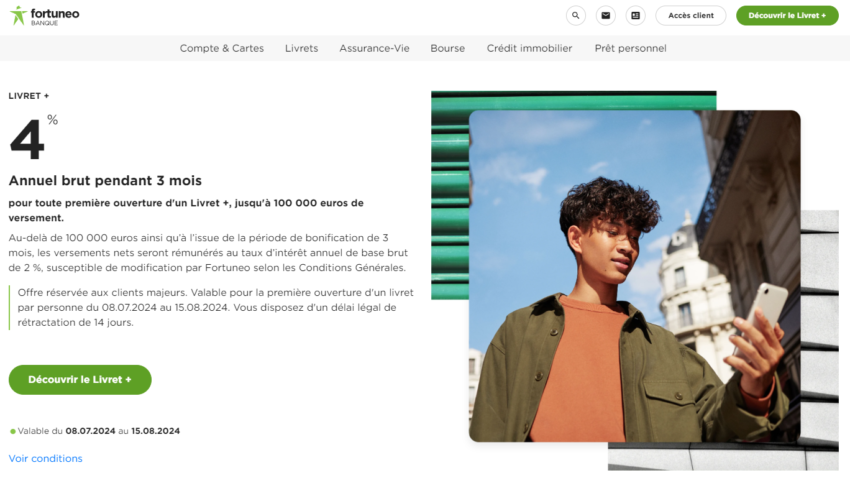
Task: Click header Découvrir le Livret + button
Action: tap(787, 16)
